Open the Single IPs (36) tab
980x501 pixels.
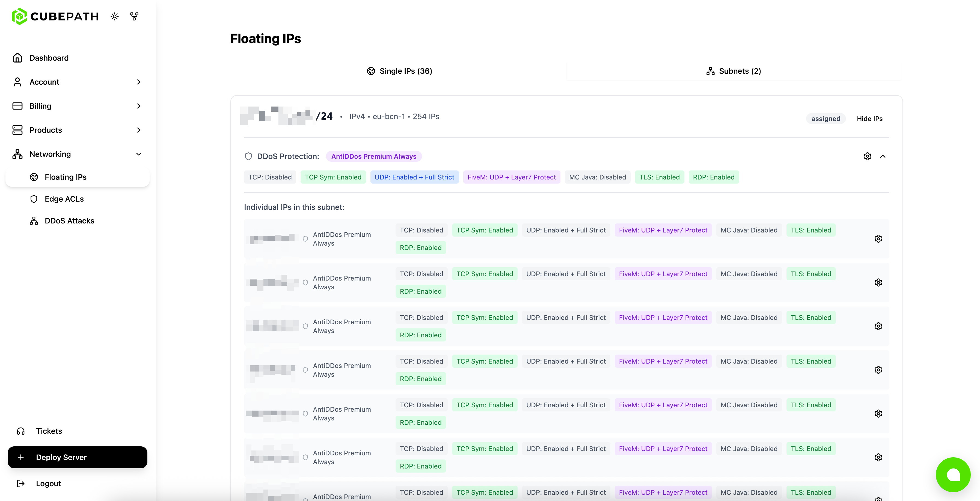click(399, 71)
